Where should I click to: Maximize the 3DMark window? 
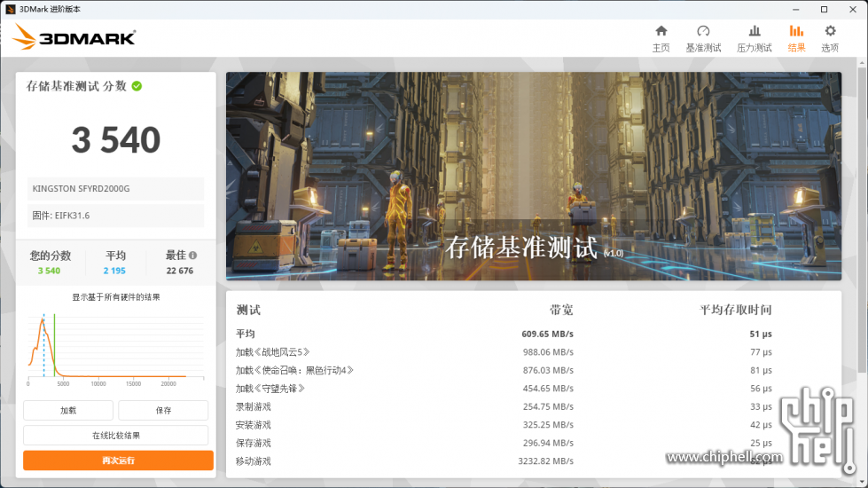824,10
